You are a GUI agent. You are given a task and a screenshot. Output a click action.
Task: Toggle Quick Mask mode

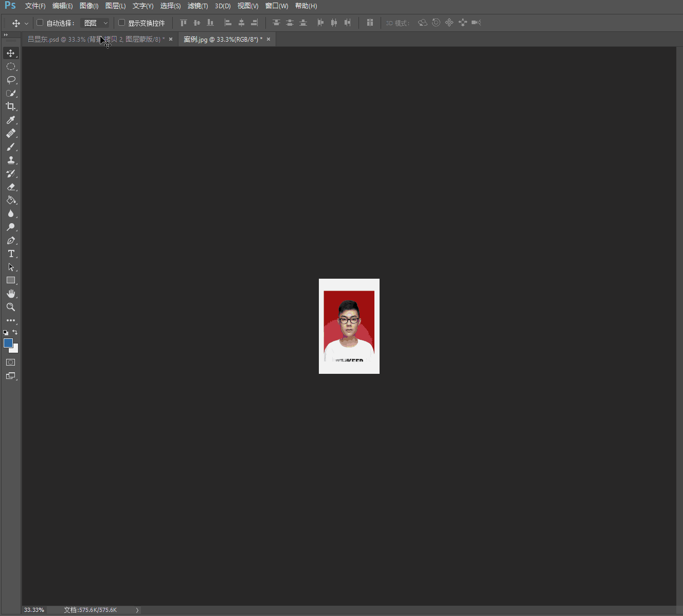tap(11, 363)
